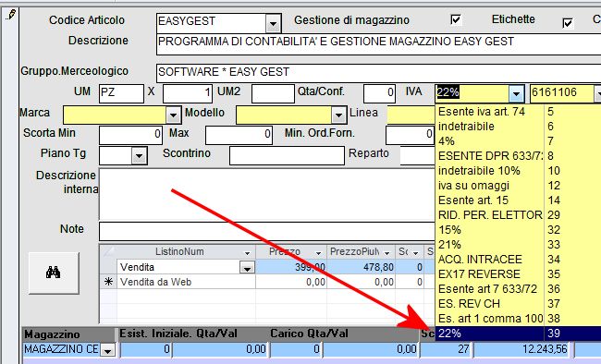Screen dimensions: 601x364
Task: Select 'indetraibile 10%' IVA option
Action: 518,171
